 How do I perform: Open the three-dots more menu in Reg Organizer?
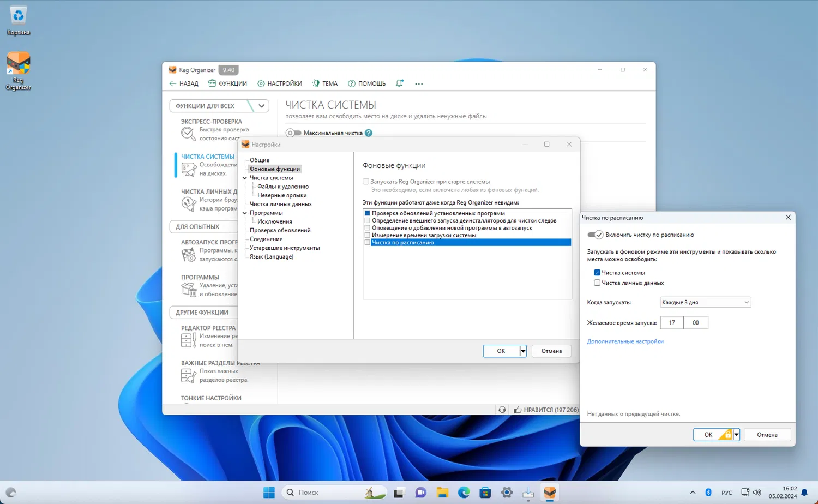point(419,83)
